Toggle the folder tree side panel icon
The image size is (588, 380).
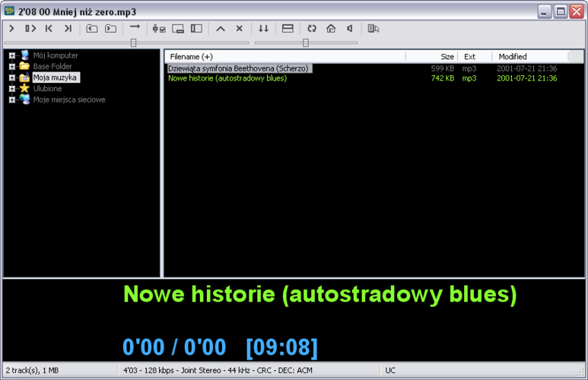point(196,28)
